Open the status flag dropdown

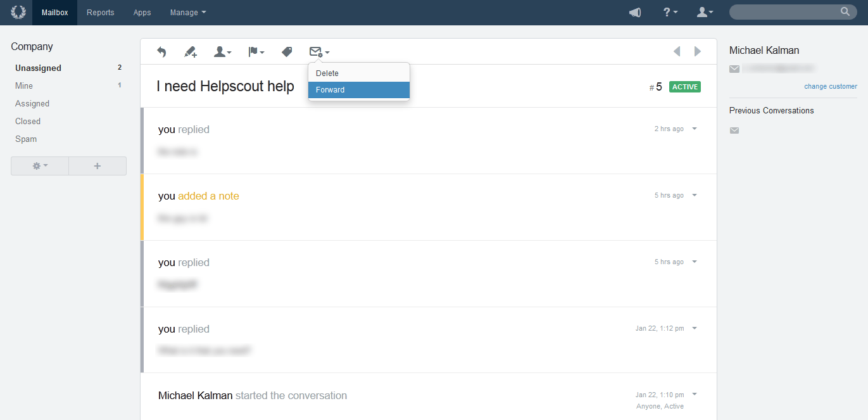[256, 52]
